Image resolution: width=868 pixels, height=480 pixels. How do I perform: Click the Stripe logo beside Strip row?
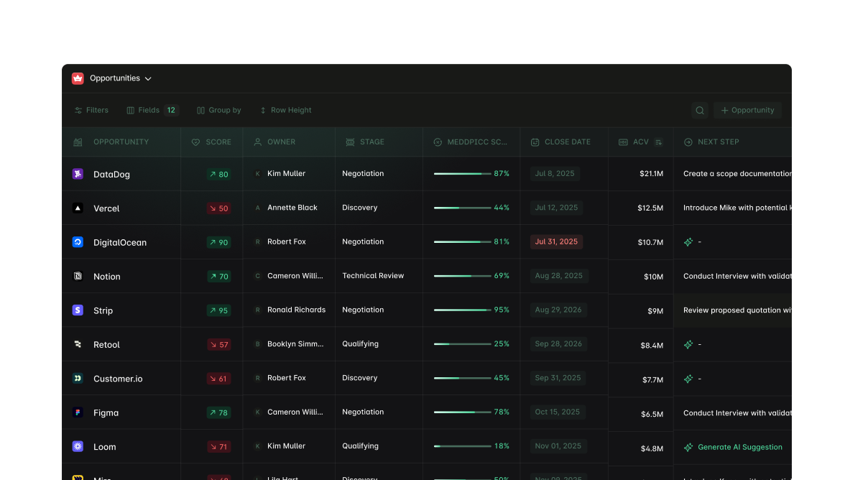point(78,310)
